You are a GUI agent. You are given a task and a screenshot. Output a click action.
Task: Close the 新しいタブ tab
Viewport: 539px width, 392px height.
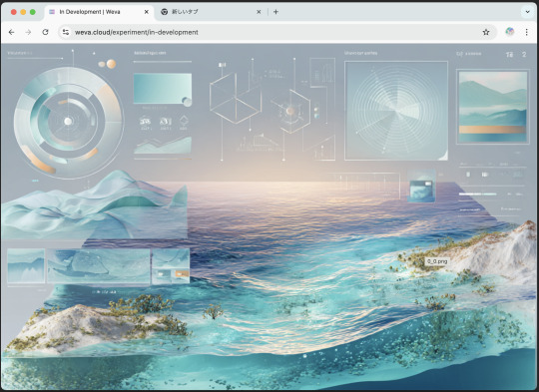[259, 12]
